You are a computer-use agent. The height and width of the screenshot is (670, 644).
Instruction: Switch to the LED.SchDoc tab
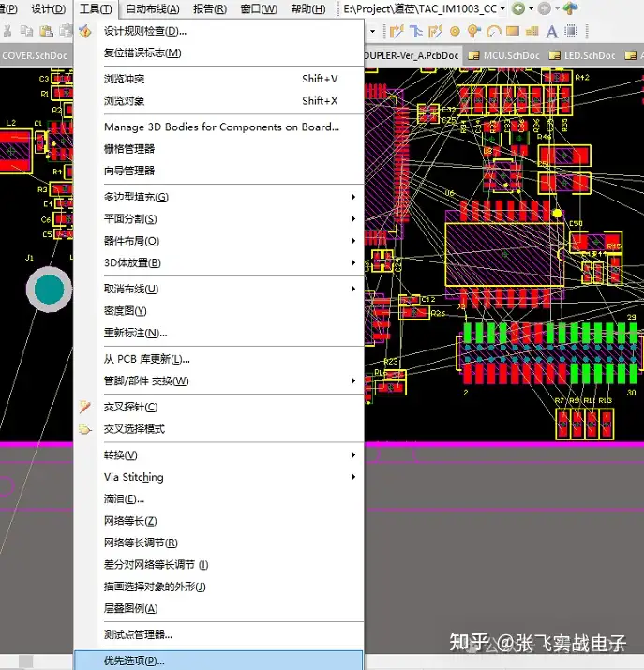pos(589,55)
